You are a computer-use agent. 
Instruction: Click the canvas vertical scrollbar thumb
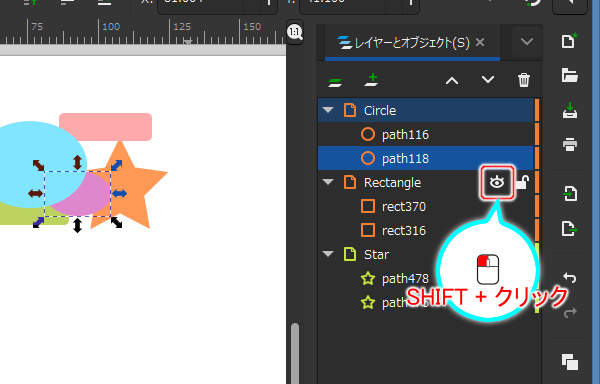[x=295, y=353]
